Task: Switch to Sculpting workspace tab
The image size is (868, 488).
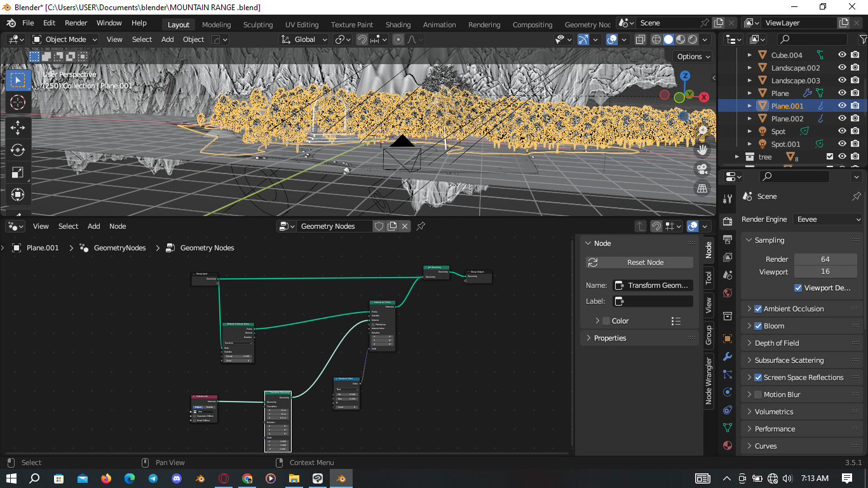Action: coord(258,25)
